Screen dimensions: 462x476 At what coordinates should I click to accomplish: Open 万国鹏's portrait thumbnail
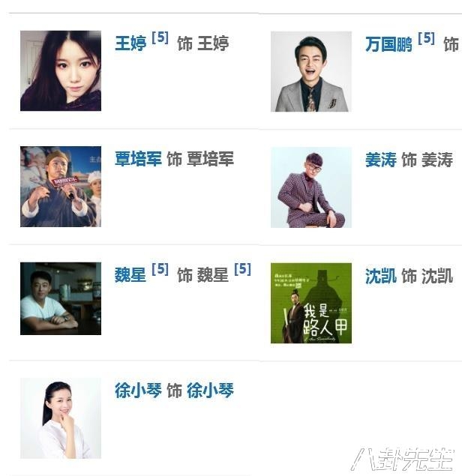pos(311,72)
